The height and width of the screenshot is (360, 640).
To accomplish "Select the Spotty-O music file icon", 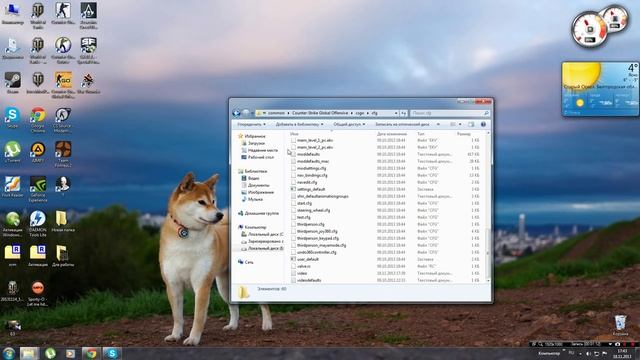I will [x=38, y=293].
